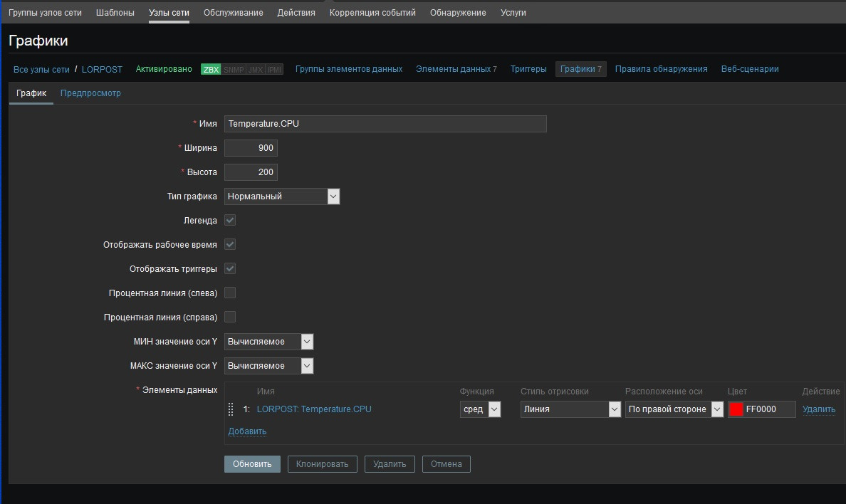This screenshot has width=846, height=504.
Task: Click Добавить link under data items
Action: pos(247,431)
